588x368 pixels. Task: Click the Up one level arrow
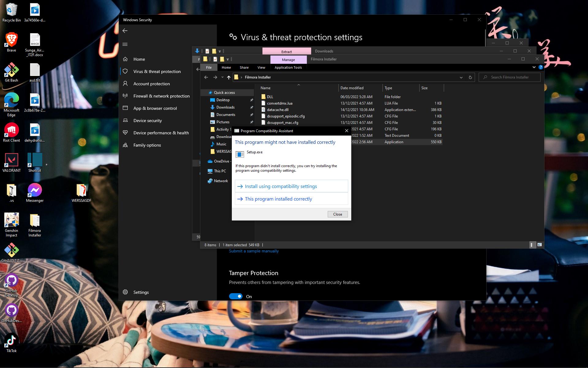[228, 77]
